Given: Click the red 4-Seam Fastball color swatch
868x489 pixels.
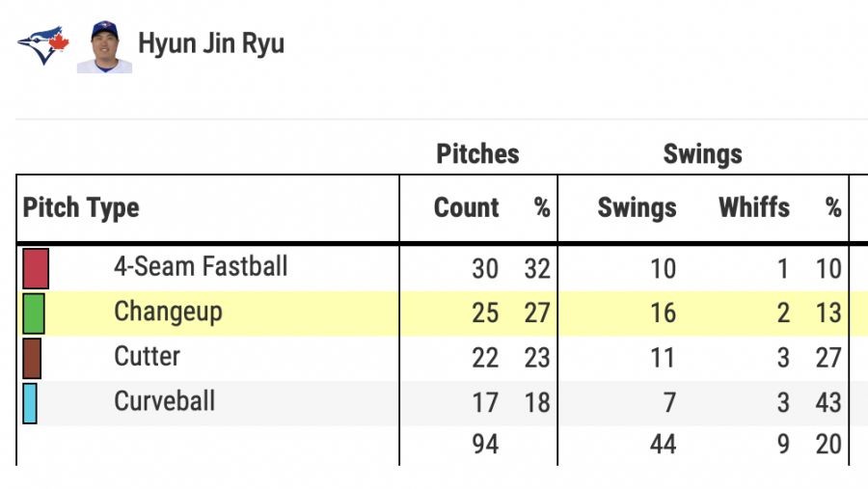Looking at the screenshot, I should pyautogui.click(x=36, y=268).
